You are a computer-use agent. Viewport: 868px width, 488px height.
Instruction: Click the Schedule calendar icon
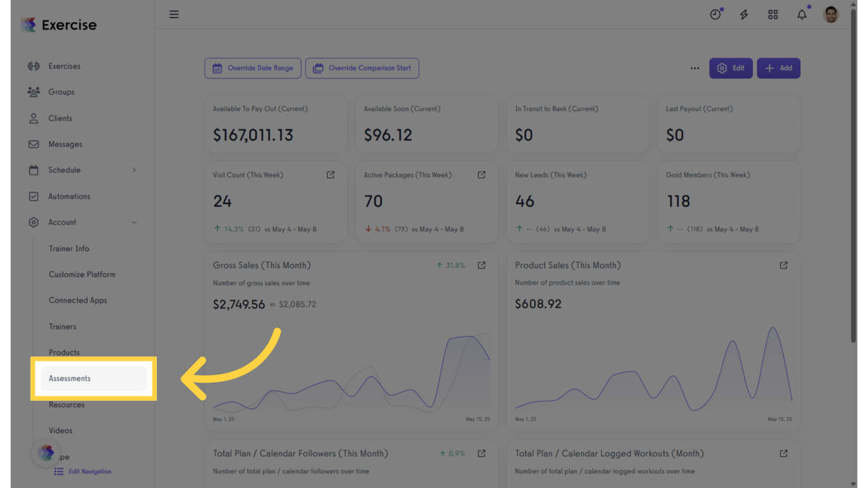coord(34,170)
